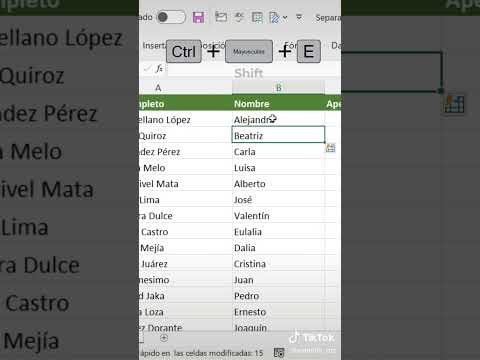Select column A cell ending in Mejía
This screenshot has width=480, height=360.
tap(185, 247)
